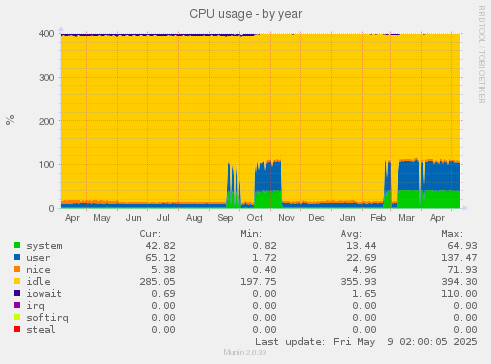Click the 'Nov' x-axis label
Viewport: 491px width, 364px height.
coord(286,218)
